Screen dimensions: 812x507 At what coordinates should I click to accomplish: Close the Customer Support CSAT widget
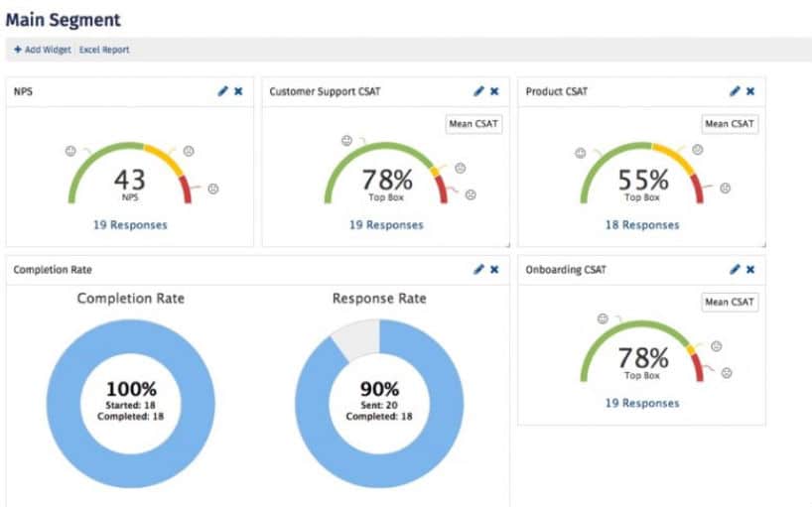tap(494, 91)
